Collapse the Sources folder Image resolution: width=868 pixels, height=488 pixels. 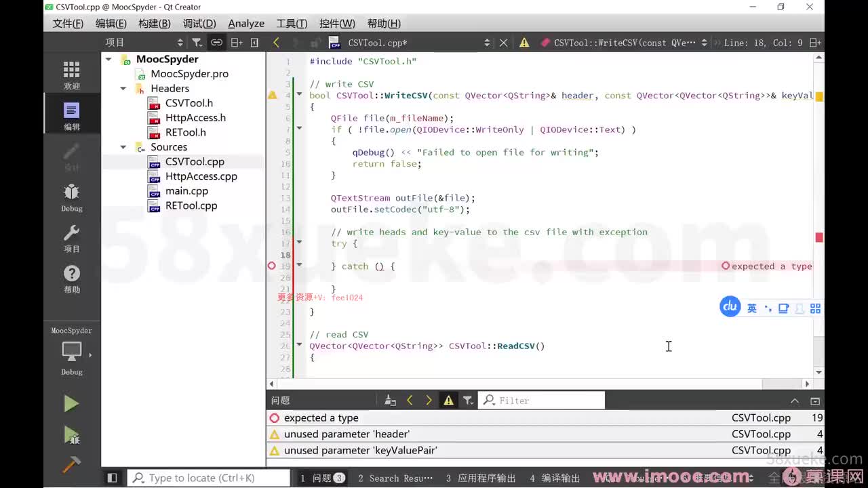(123, 146)
